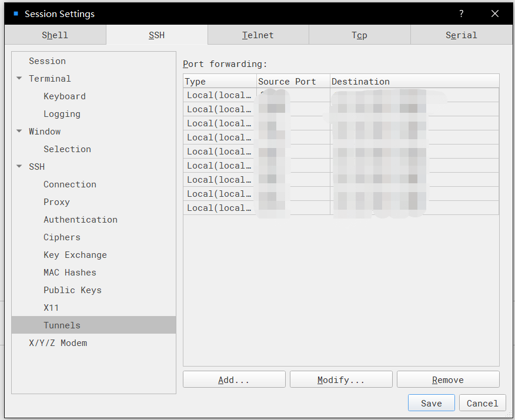
Task: Cancel the Session Settings dialog
Action: click(483, 403)
